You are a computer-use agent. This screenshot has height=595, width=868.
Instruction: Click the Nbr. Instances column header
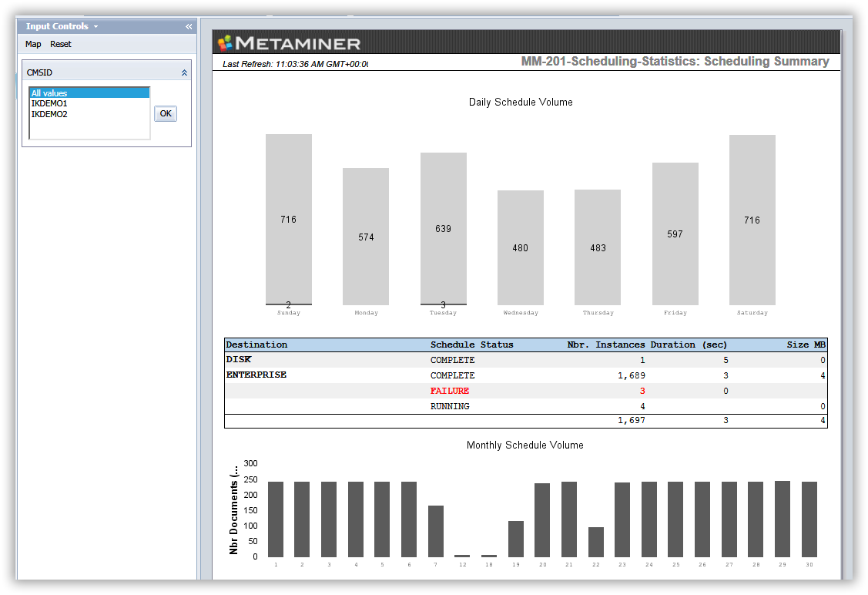[606, 345]
